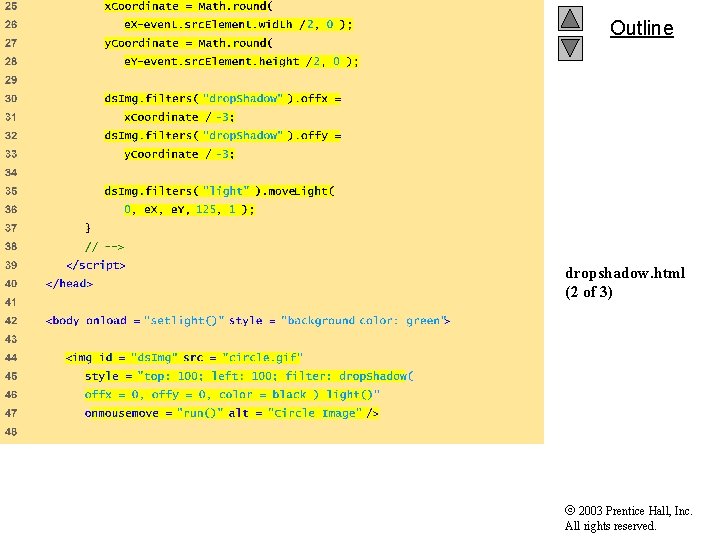
Task: Click code '0, eX, eY, 125, 1 );'
Action: (x=189, y=209)
